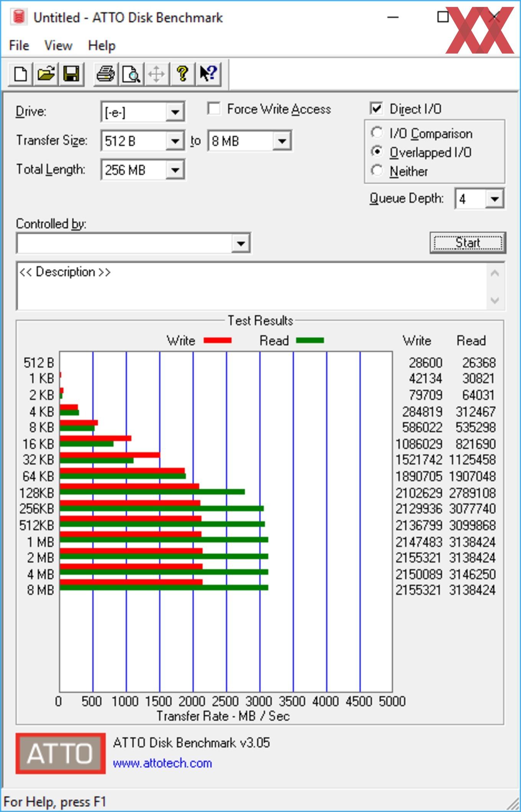521x812 pixels.
Task: Click the 4 KB read value 312467
Action: point(476,411)
